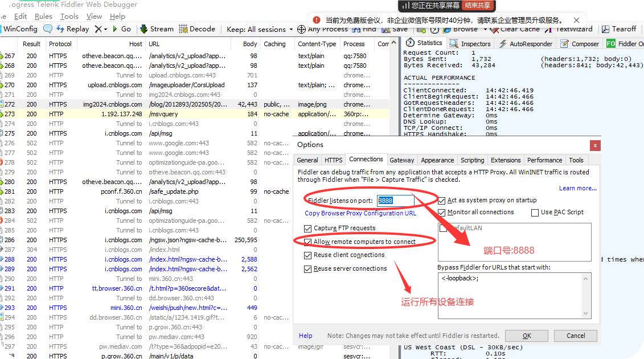
Task: Click the timer clock toolbar icon
Action: 434,30
